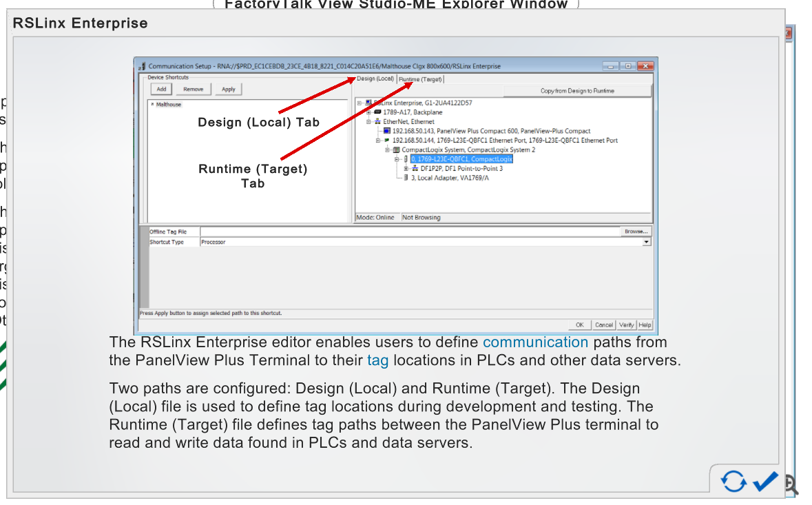Image resolution: width=812 pixels, height=505 pixels.
Task: Select '192.168.50.144, 1769-L23E-QBFC1 Ethernet Port' row
Action: pos(505,141)
